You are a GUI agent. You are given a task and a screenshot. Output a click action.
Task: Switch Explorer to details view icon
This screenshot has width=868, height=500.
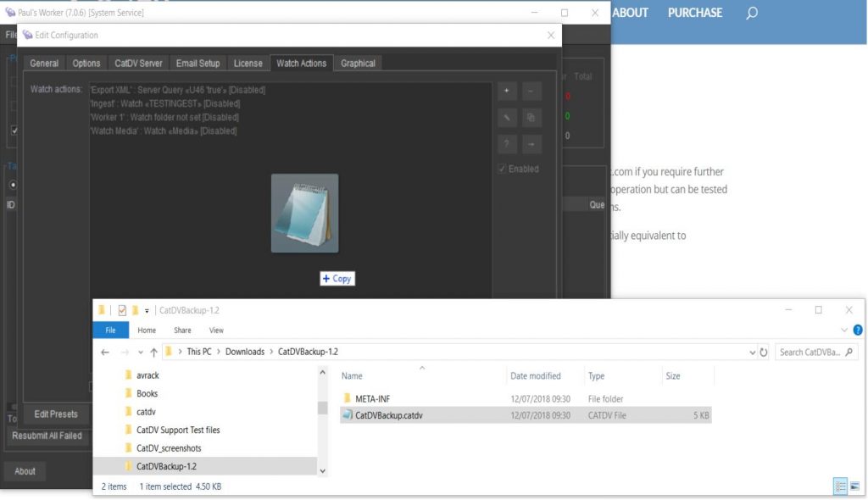(840, 486)
